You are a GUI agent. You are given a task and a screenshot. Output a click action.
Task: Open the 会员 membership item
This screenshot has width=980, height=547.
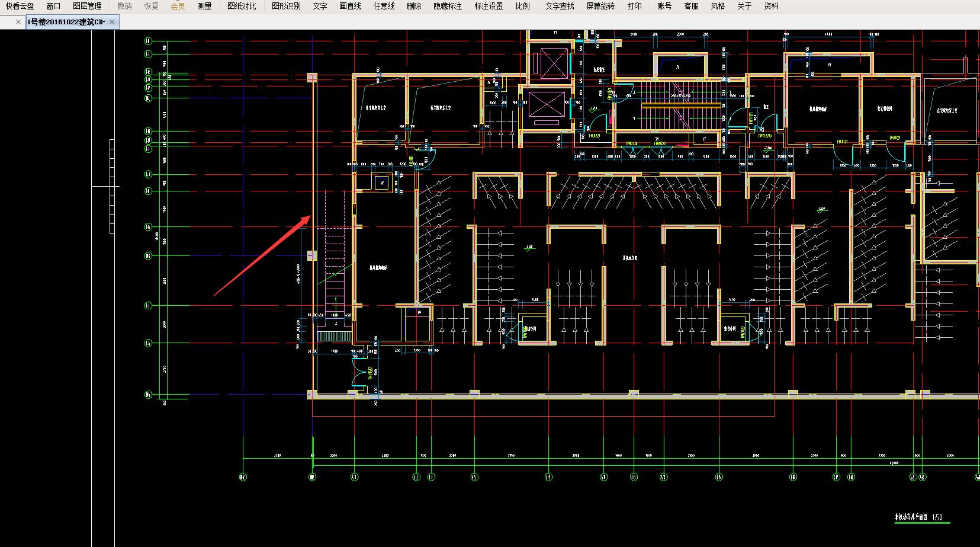(178, 6)
